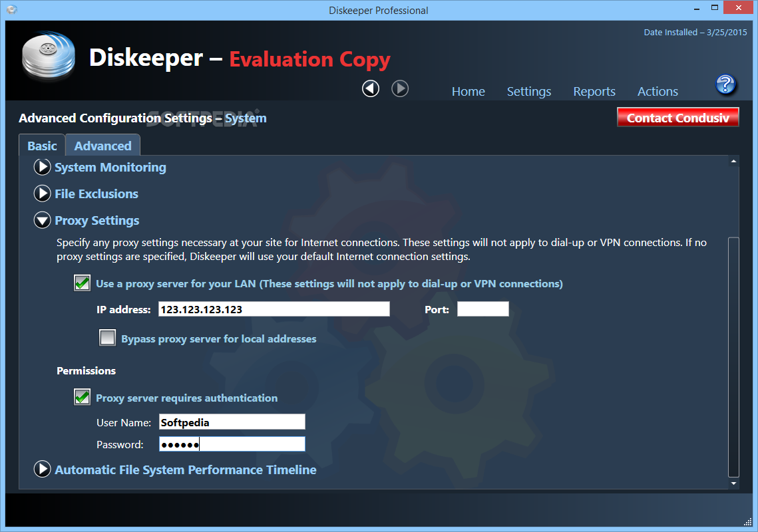This screenshot has height=532, width=758.
Task: Click the Diskeeper disk logo
Action: (49, 57)
